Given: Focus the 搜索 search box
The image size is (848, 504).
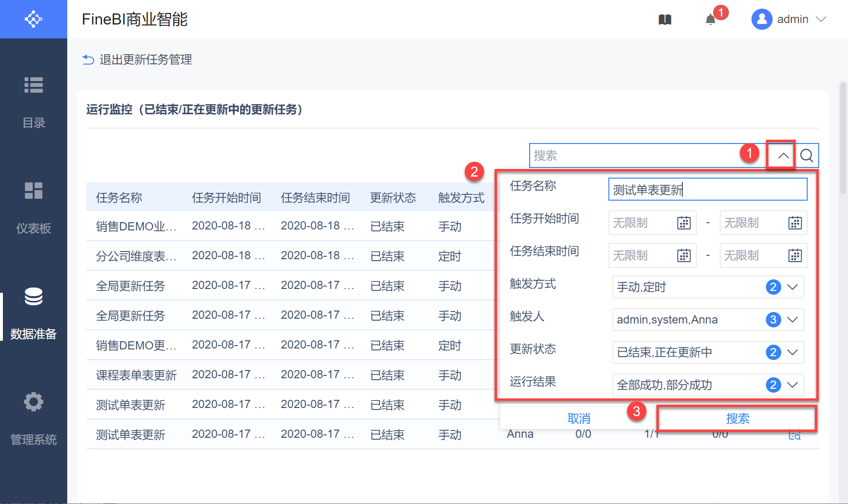Looking at the screenshot, I should (648, 156).
